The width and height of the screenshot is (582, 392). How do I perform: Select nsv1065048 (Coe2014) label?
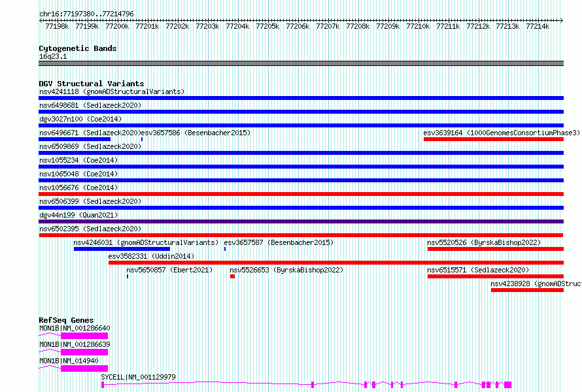coord(78,174)
